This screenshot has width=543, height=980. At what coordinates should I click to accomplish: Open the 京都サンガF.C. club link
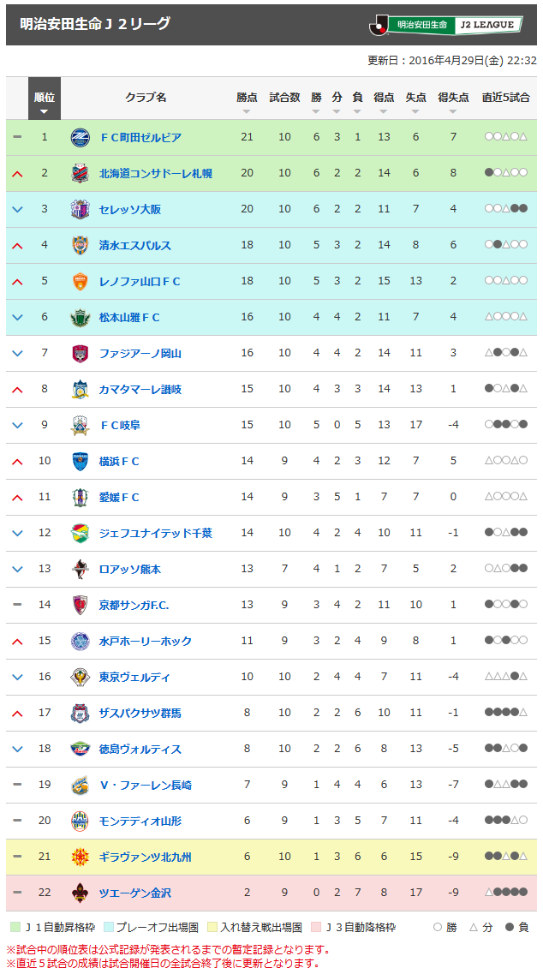click(x=134, y=605)
